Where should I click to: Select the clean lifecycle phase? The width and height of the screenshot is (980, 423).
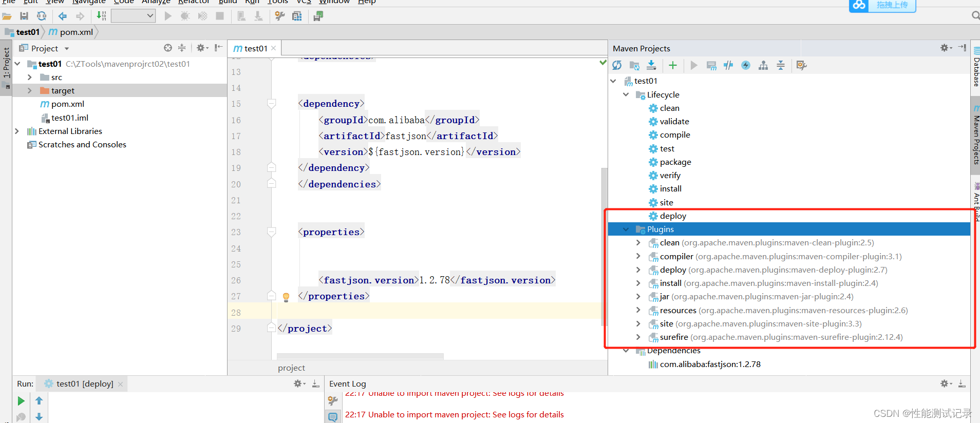coord(669,108)
